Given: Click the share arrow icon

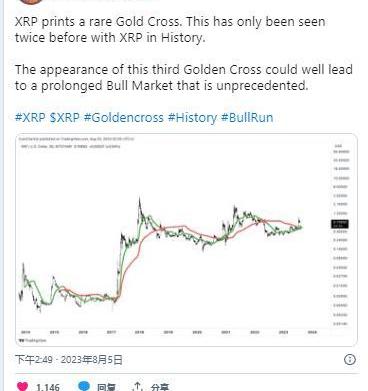Looking at the screenshot, I should [x=137, y=387].
